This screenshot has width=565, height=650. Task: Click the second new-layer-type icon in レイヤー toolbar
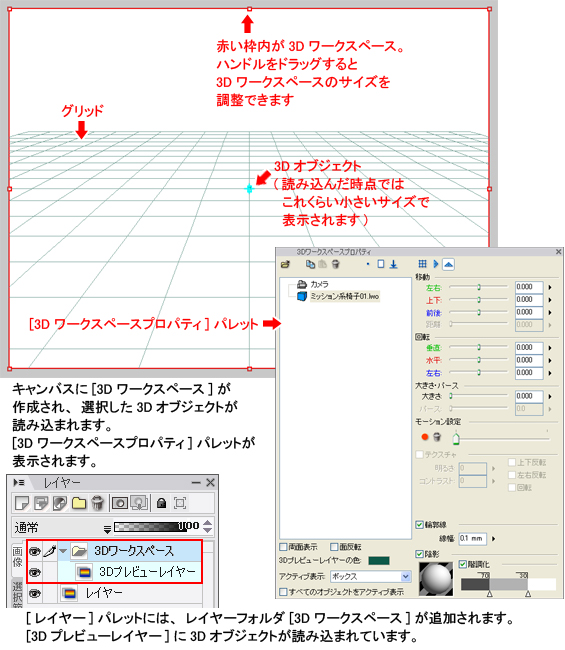click(x=41, y=503)
